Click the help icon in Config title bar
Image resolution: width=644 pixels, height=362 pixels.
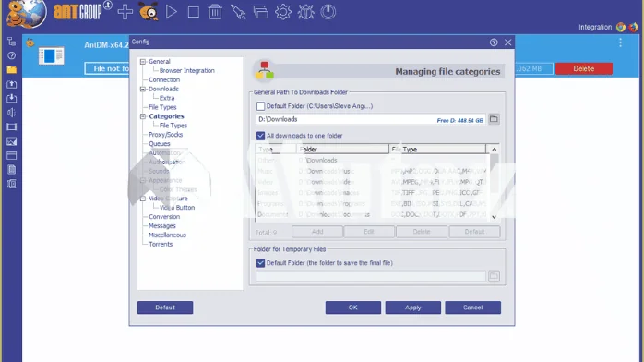tap(494, 42)
